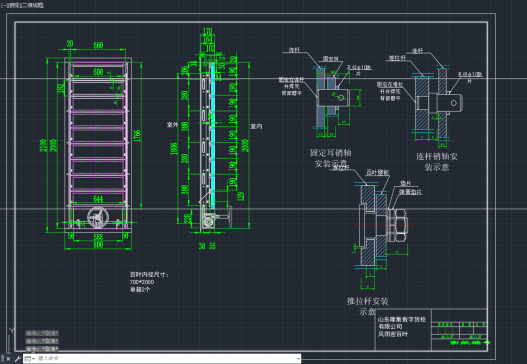The height and width of the screenshot is (364, 527).
Task: Open command line customization wrench
Action: (17, 359)
